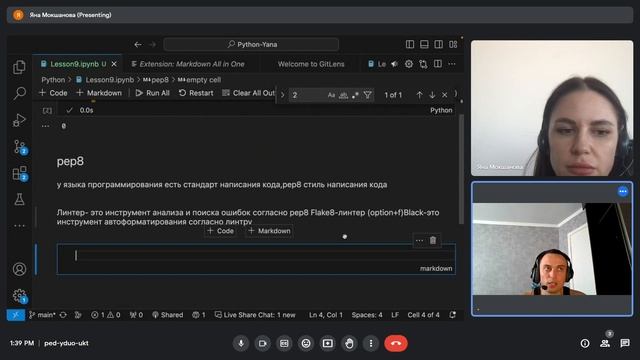640x360 pixels.
Task: Open Run and Debug view
Action: point(19,120)
